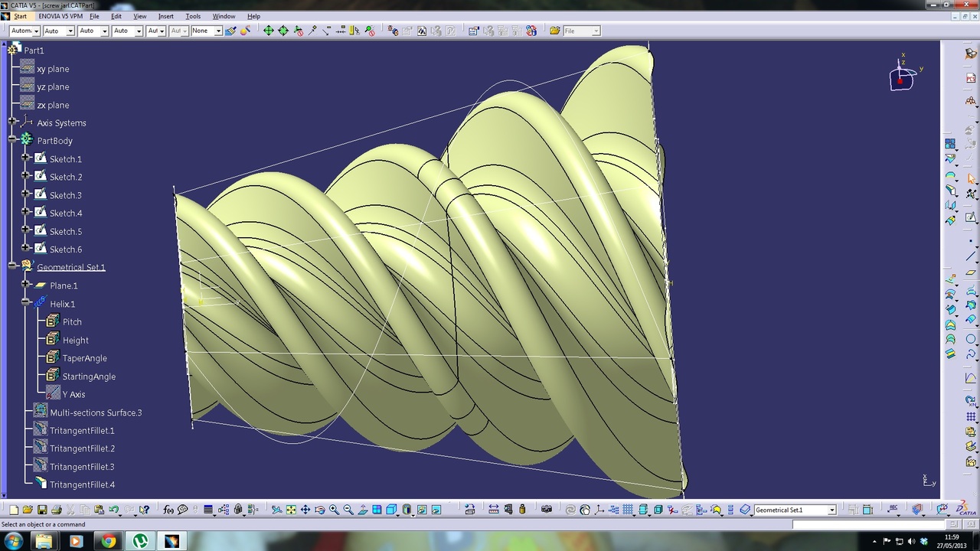The image size is (980, 551).
Task: Open the Geometrical Set.1 dropdown in bottom toolbar
Action: tap(832, 510)
